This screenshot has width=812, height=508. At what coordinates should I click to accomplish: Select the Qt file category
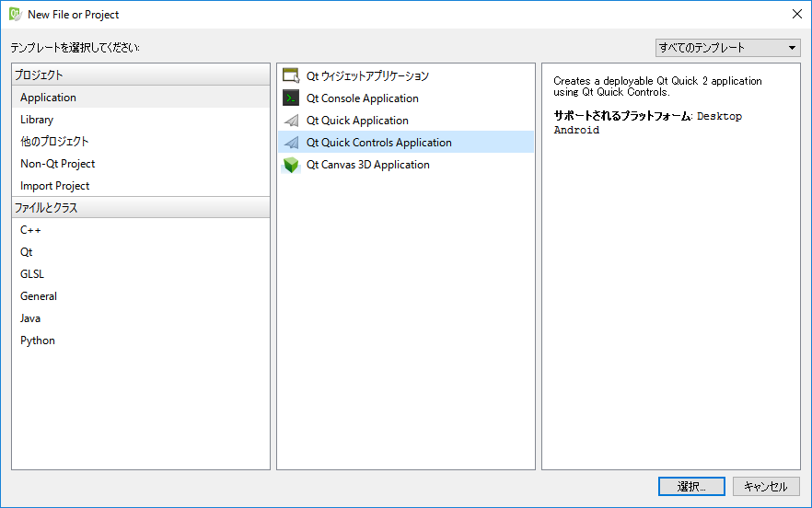[x=140, y=252]
